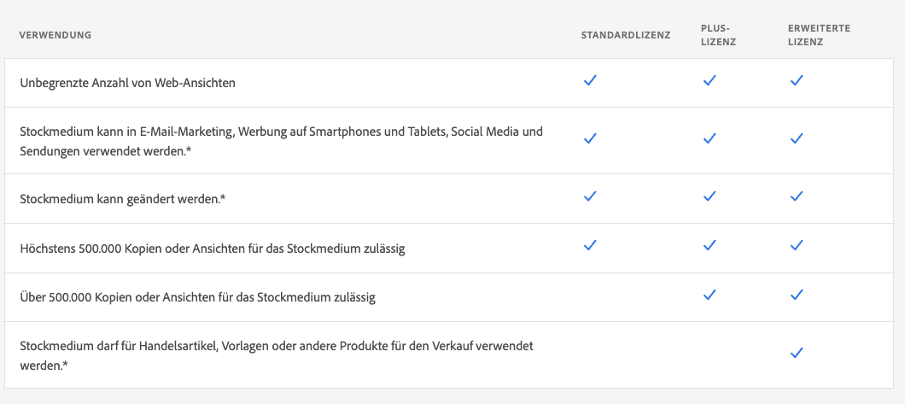Click 'Stockmedium kann geändert werden.*' text
This screenshot has width=906, height=404.
122,199
